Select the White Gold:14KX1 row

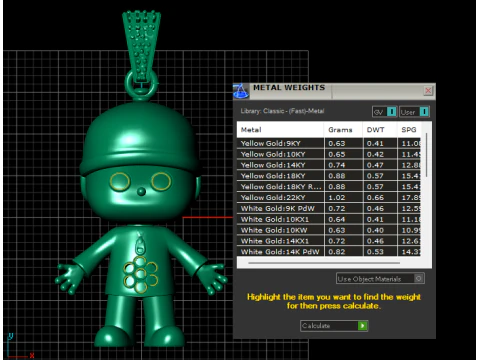pos(329,241)
